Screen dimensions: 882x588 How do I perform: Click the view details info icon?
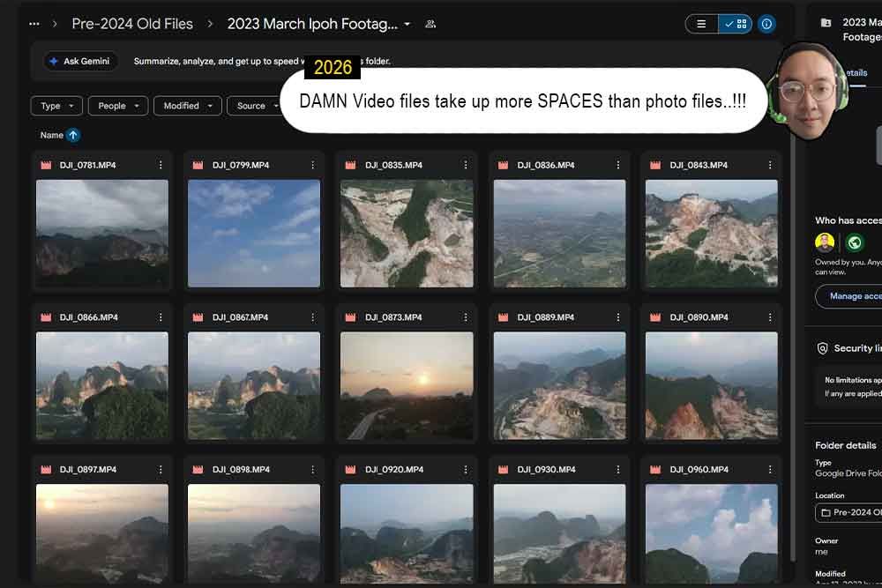click(766, 24)
